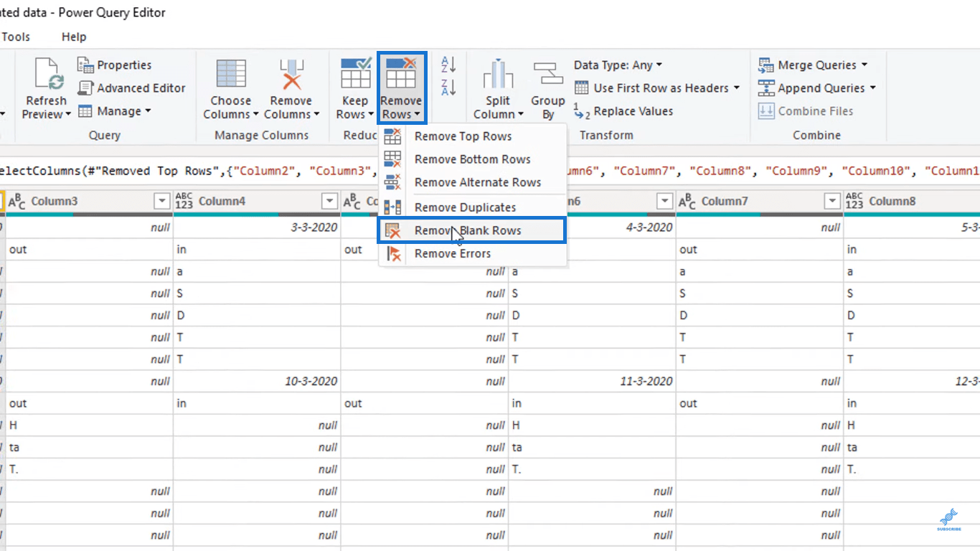This screenshot has height=551, width=980.
Task: Select the Column3 header
Action: point(90,202)
